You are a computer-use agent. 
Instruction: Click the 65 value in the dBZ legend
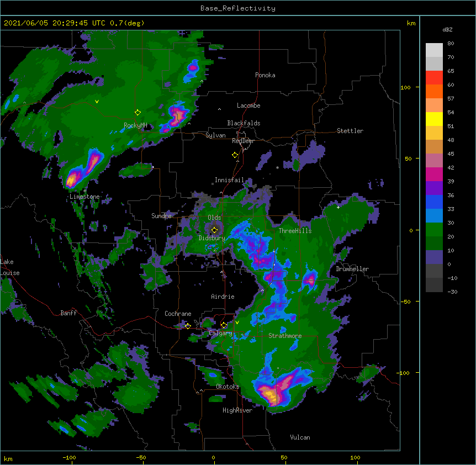click(x=451, y=71)
